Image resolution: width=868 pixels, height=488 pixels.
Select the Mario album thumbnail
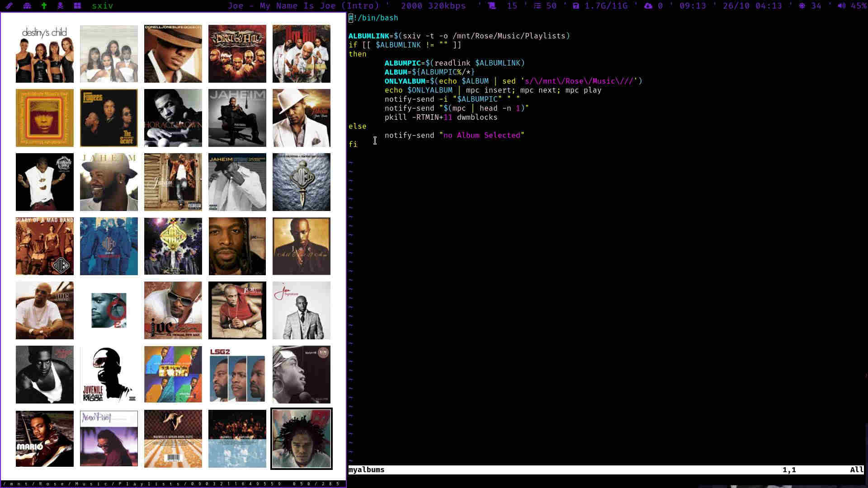tap(45, 439)
